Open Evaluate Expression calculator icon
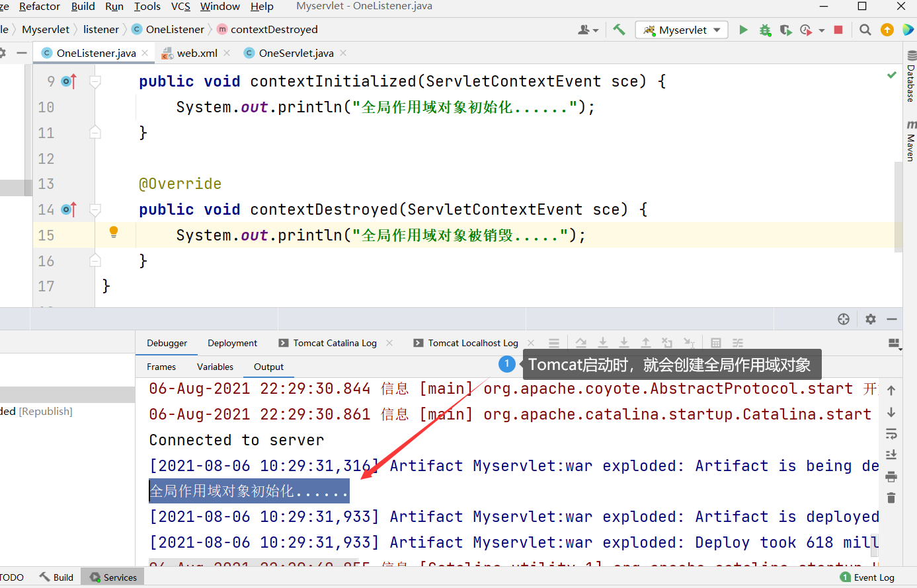 (x=715, y=342)
